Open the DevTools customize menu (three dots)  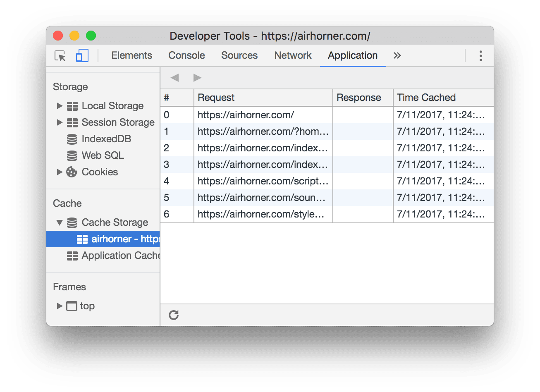[480, 55]
